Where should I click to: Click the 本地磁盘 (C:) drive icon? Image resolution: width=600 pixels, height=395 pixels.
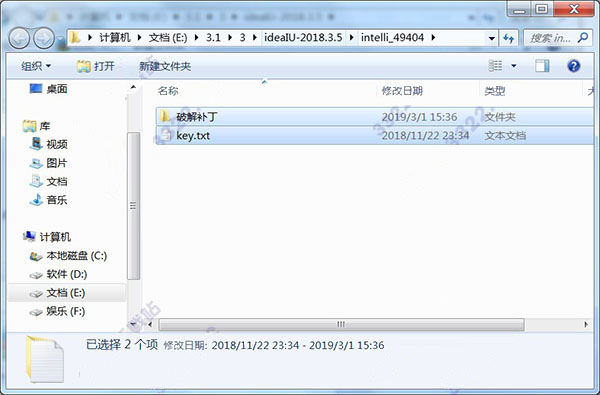click(x=36, y=256)
